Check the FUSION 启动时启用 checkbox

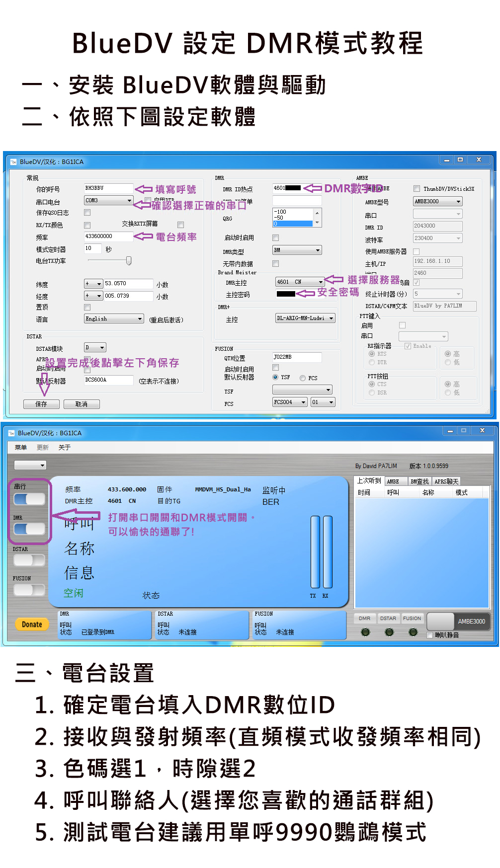276,368
